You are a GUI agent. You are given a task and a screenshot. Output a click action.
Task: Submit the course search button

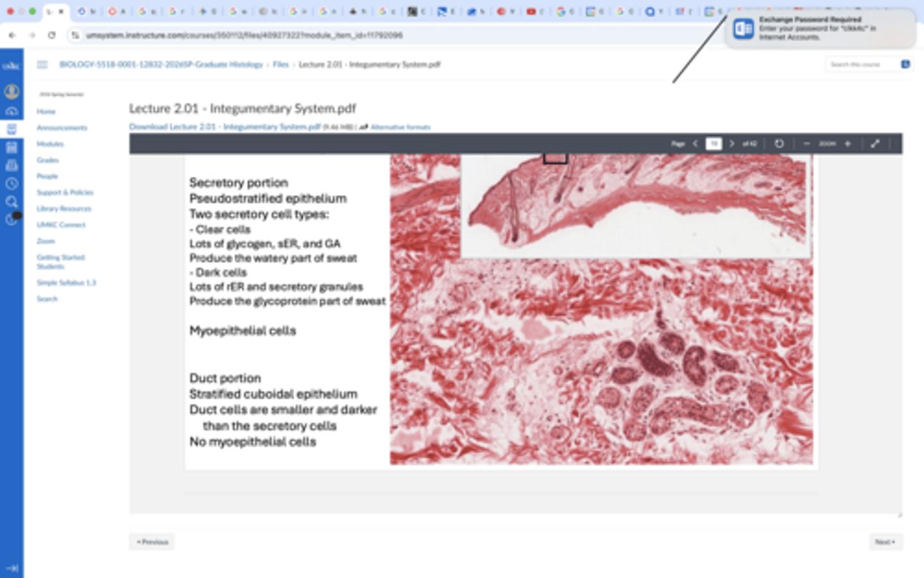click(x=905, y=64)
